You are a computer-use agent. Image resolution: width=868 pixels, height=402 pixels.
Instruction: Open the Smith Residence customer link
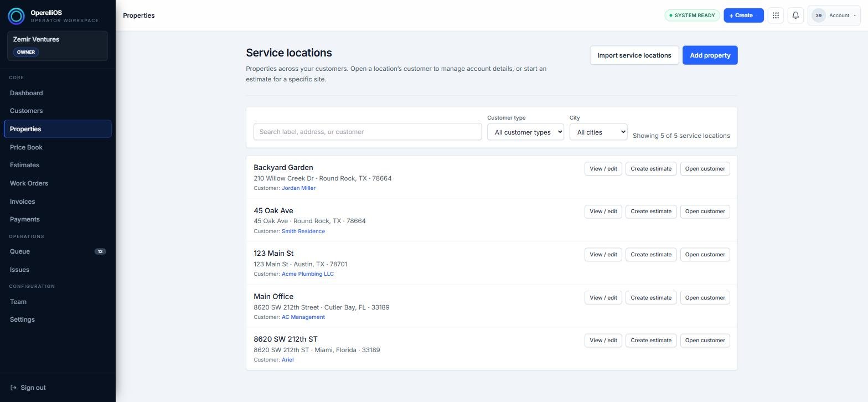tap(303, 231)
